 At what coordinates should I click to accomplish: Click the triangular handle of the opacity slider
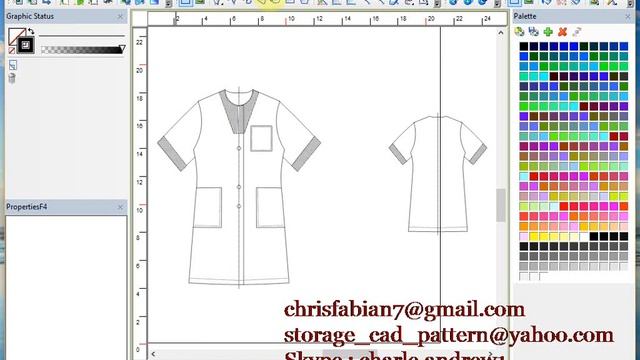click(x=122, y=49)
